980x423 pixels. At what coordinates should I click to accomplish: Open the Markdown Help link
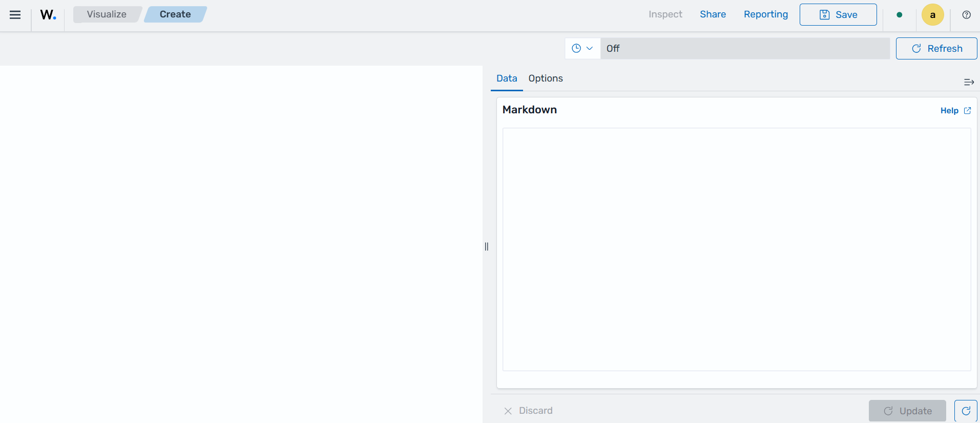[x=955, y=111]
